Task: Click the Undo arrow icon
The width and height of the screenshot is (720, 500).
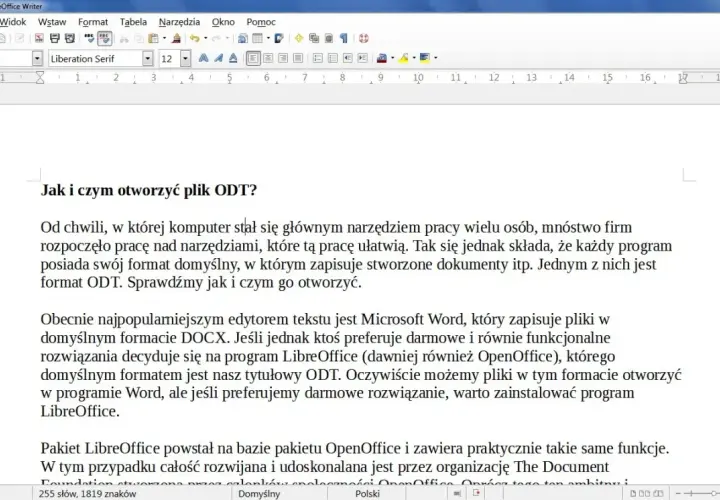Action: [x=195, y=39]
